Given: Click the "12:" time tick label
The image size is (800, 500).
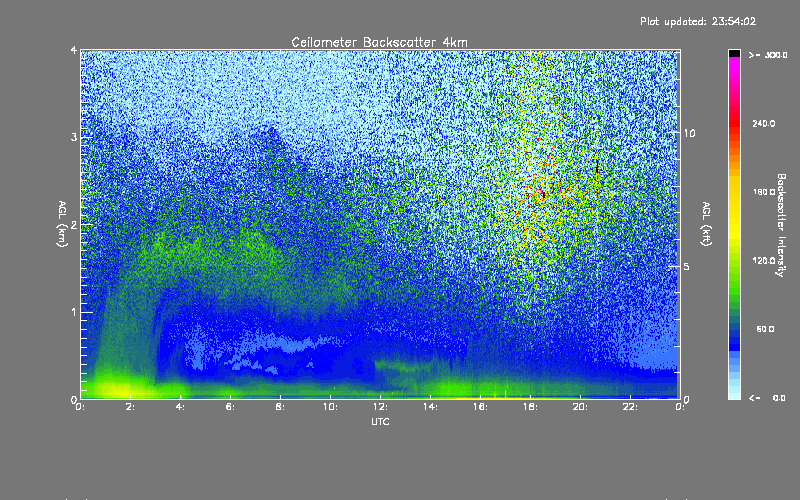Looking at the screenshot, I should point(380,407).
